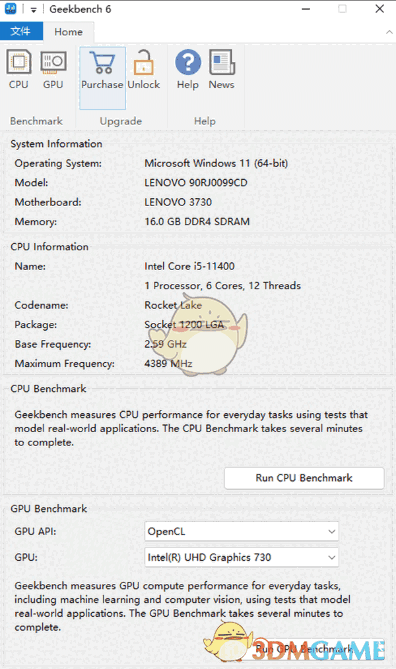Minimize the Geekbench 6 window
This screenshot has height=669, width=396.
[306, 9]
